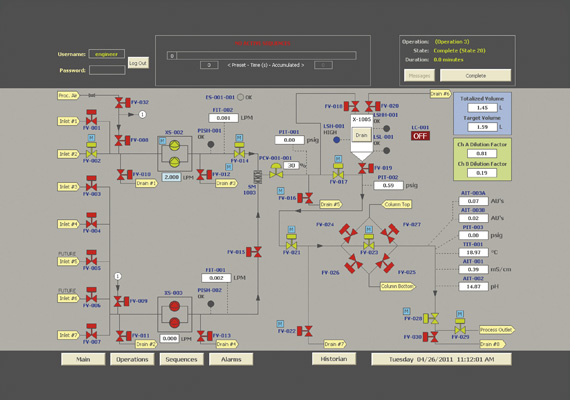Click the Username field showing engineer
This screenshot has width=570, height=400.
[x=107, y=54]
